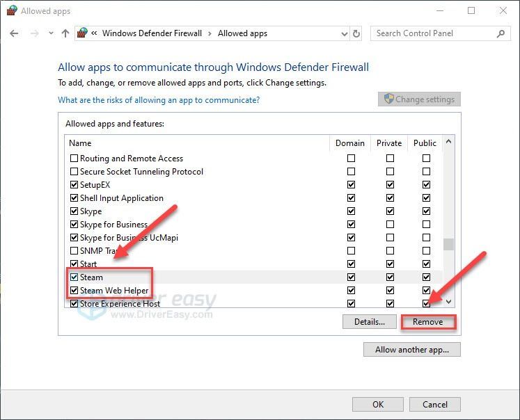Minimize the Allowed apps window

click(x=440, y=10)
